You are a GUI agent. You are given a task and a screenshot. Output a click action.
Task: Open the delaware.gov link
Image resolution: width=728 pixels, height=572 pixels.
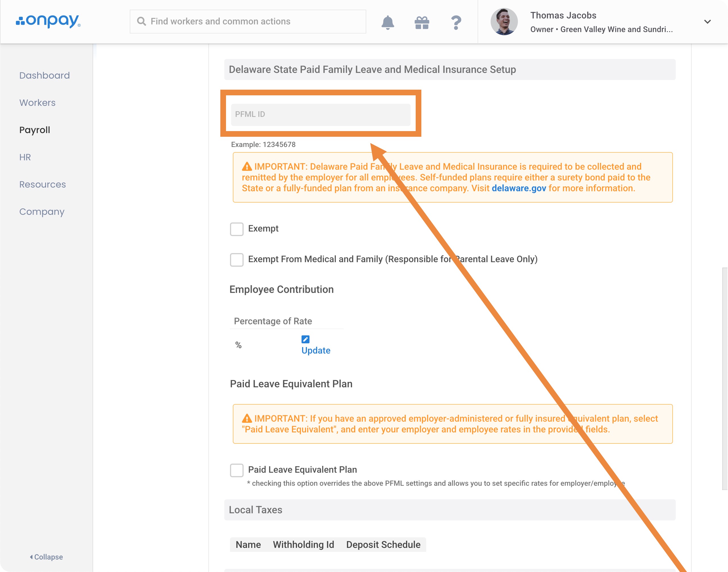click(518, 188)
